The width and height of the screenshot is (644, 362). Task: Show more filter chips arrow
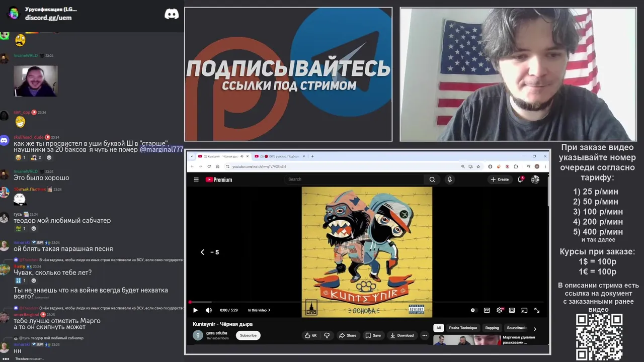tap(535, 328)
